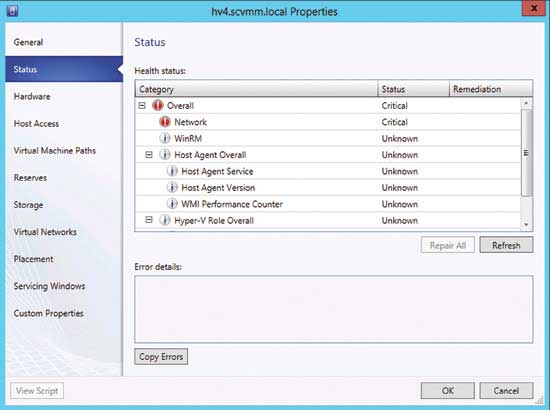Click info icon next to Host Agent Version
550x410 pixels.
tap(172, 188)
